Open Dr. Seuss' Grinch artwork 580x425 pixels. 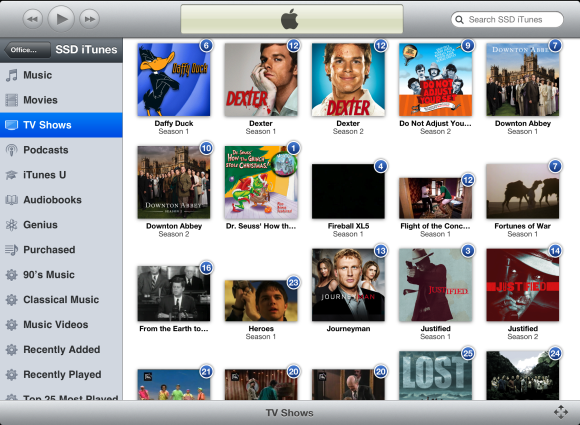pyautogui.click(x=261, y=182)
